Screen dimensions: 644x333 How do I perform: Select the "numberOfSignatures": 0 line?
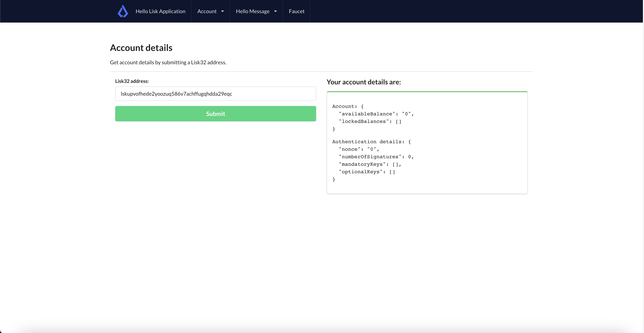coord(376,157)
